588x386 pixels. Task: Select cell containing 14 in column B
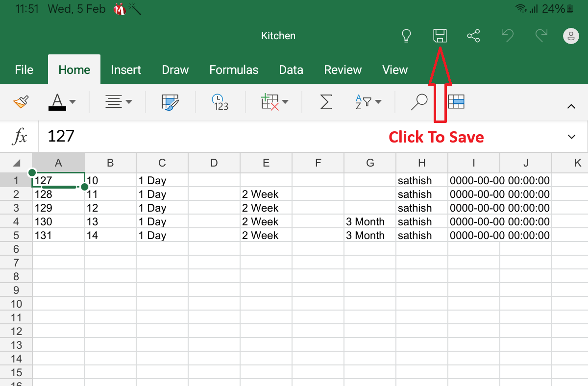[x=110, y=235]
